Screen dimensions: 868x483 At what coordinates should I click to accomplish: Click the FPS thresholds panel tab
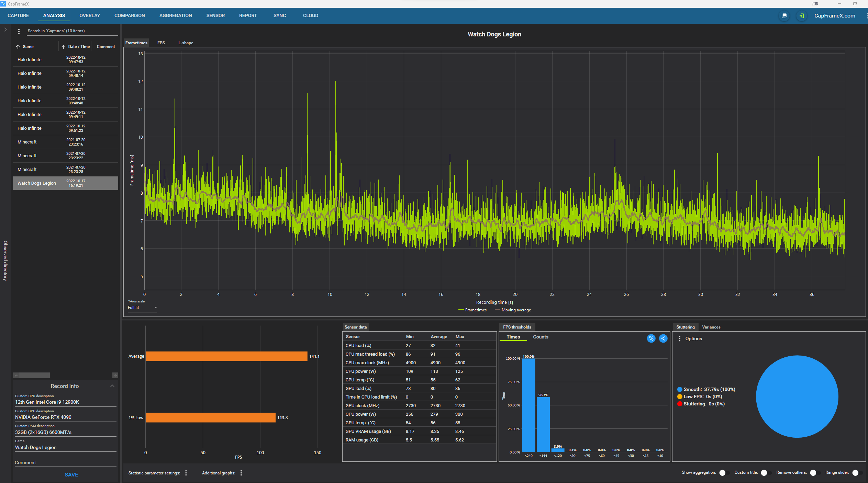click(x=517, y=327)
